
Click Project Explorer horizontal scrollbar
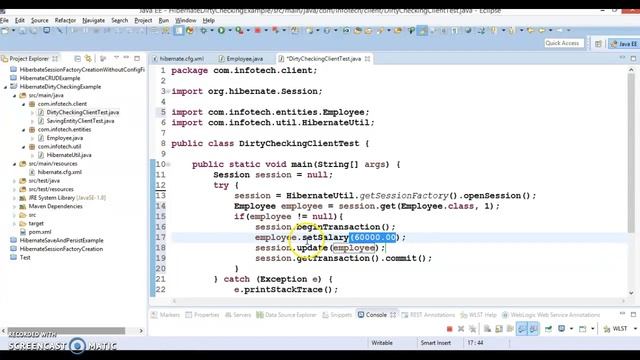[67, 331]
